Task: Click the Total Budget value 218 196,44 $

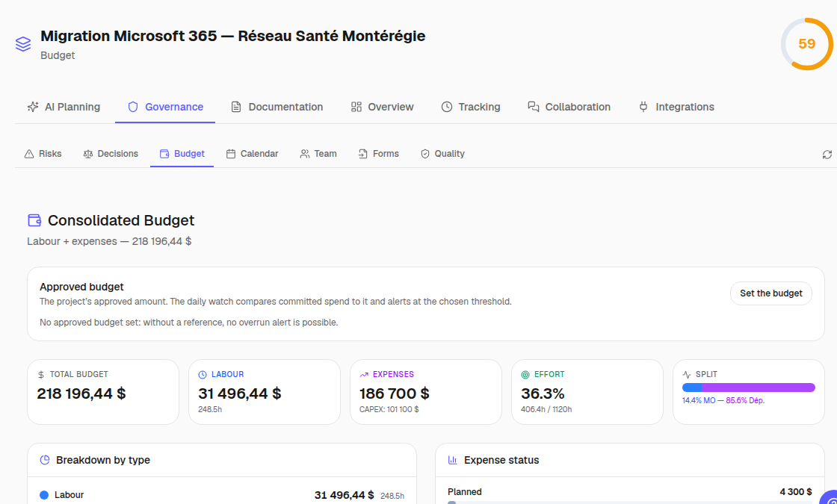Action: click(x=81, y=393)
